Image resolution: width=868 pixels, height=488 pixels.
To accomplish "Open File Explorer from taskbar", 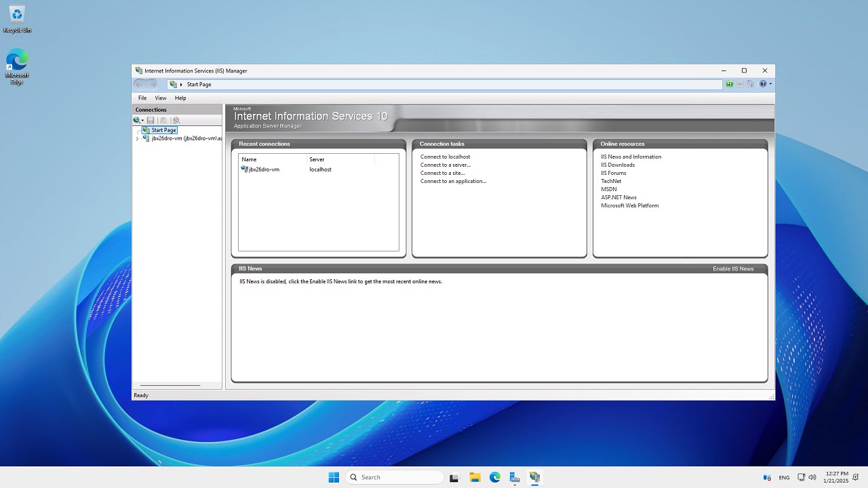I will [x=475, y=477].
